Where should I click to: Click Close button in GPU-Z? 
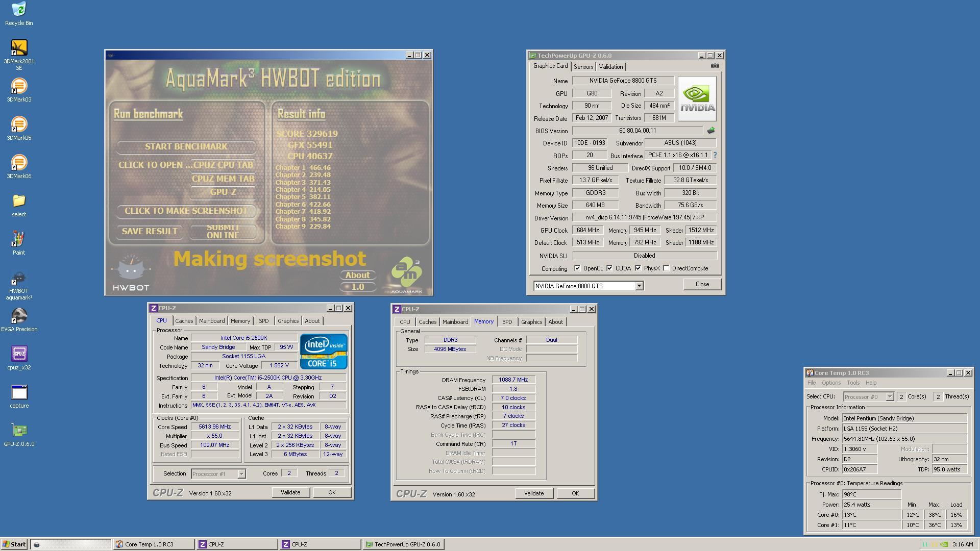tap(702, 284)
